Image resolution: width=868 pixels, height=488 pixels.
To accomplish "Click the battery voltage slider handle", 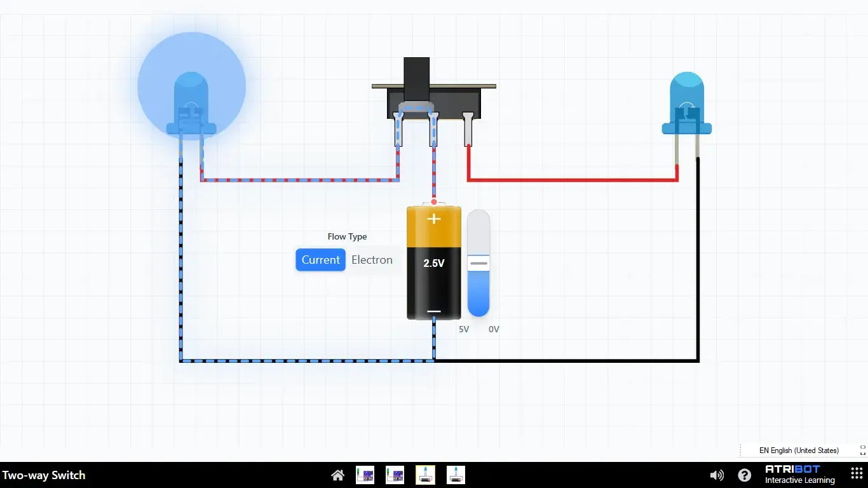I will 479,263.
